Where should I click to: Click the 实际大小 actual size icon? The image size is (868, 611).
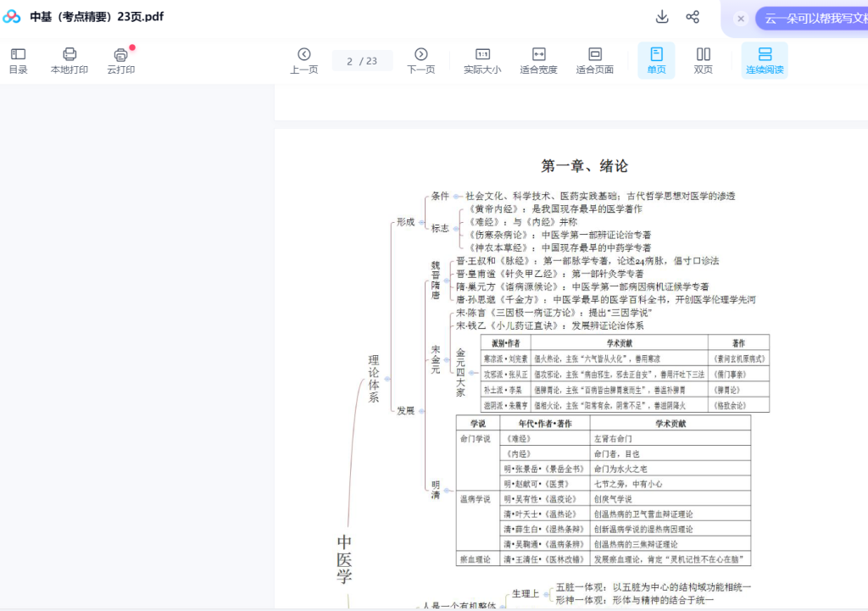pos(481,59)
